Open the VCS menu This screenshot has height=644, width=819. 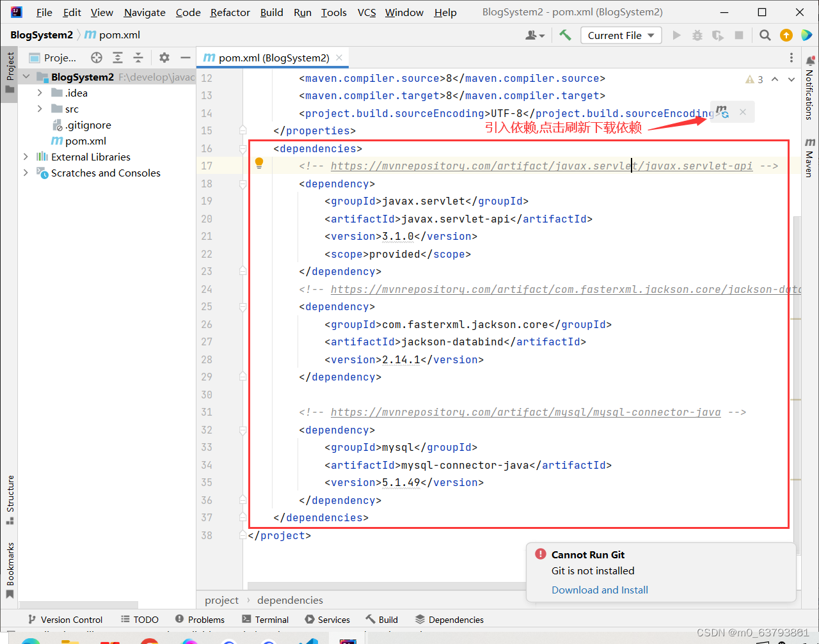367,12
